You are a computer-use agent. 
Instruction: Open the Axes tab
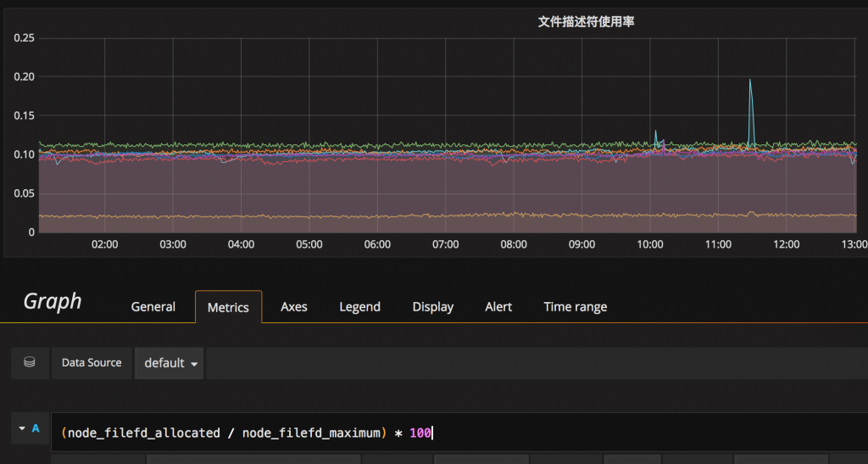pyautogui.click(x=294, y=307)
